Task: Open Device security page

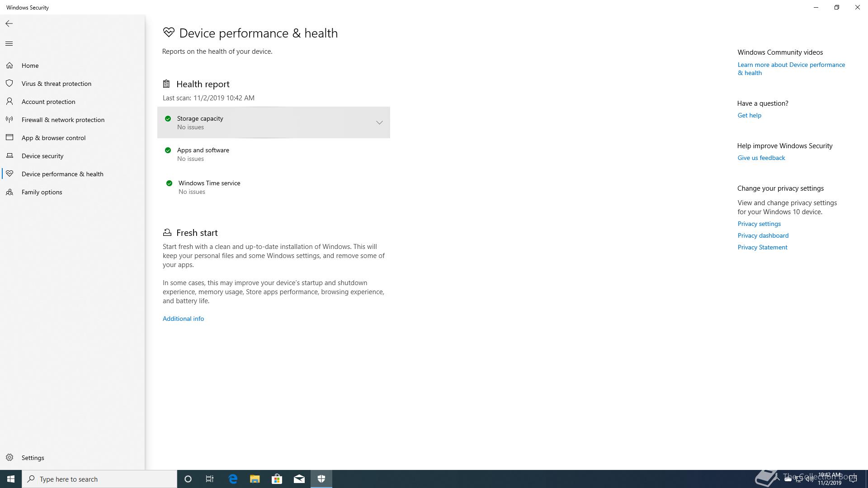Action: (72, 156)
